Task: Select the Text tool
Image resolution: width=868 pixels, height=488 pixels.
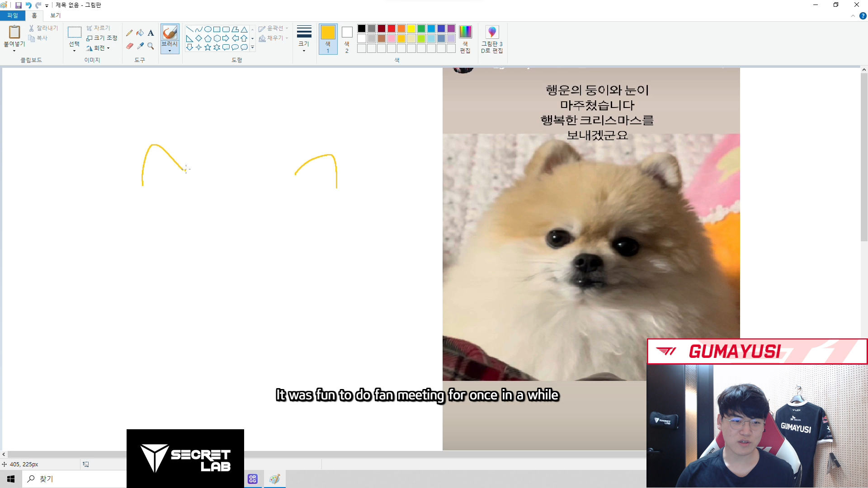Action: click(x=151, y=33)
